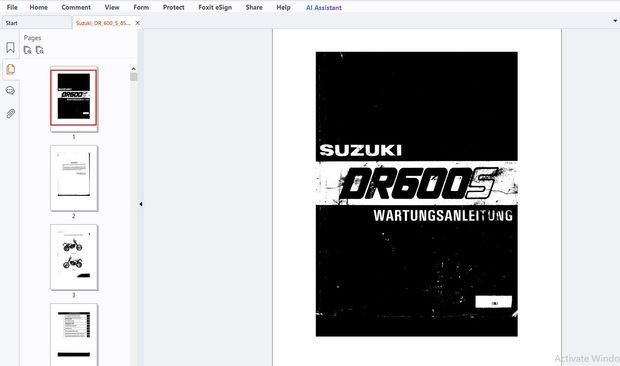
Task: Collapse the navigation panel with the arrow
Action: pos(141,204)
